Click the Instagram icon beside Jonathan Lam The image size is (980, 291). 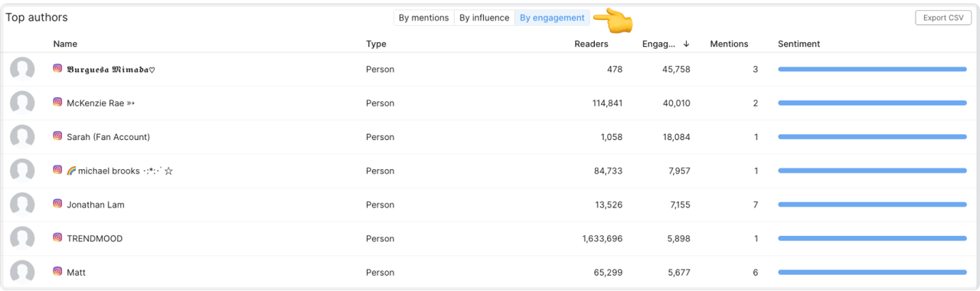[57, 204]
